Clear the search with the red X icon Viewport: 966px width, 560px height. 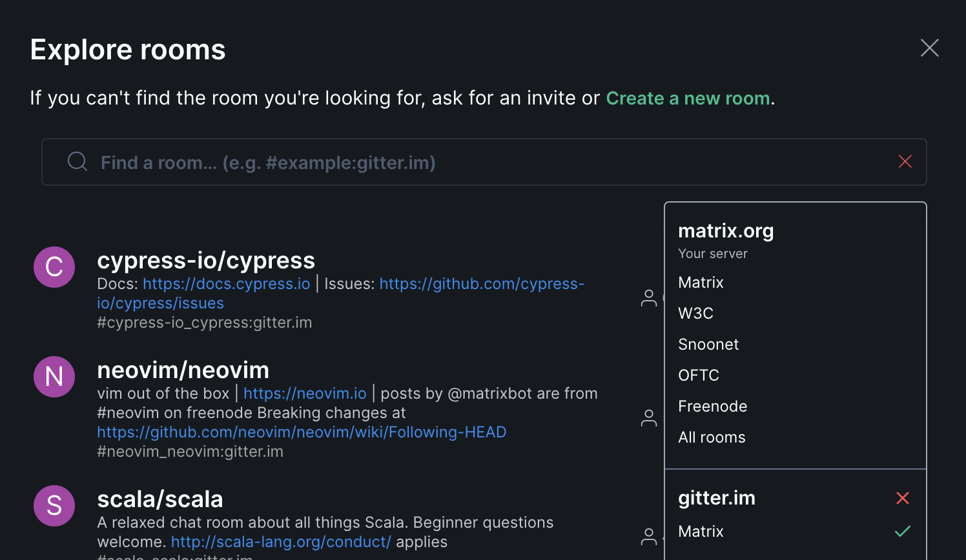click(x=905, y=161)
